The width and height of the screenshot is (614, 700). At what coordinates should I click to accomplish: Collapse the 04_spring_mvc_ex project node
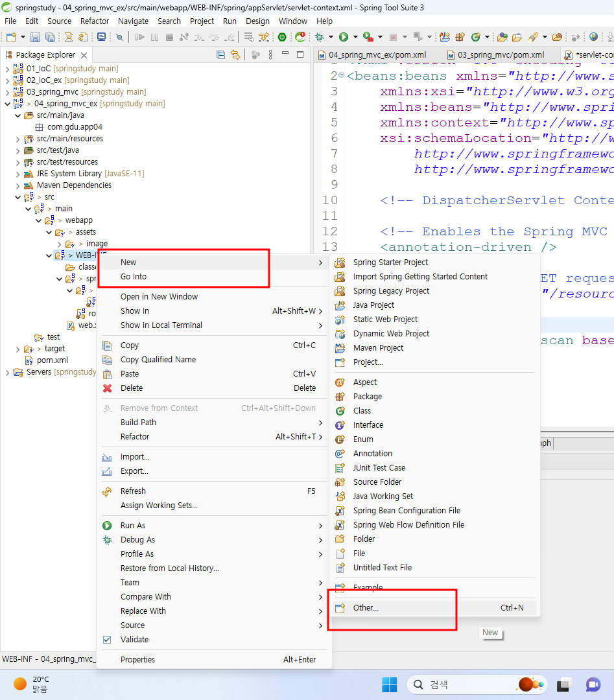point(7,104)
